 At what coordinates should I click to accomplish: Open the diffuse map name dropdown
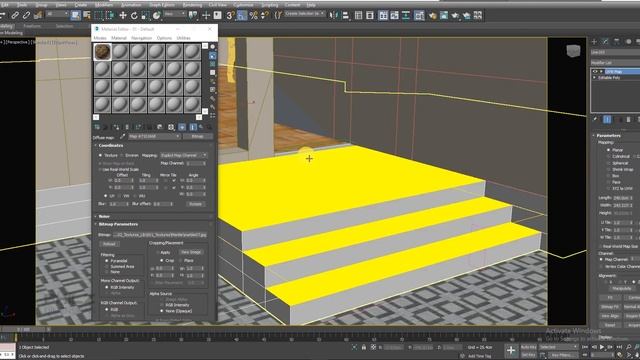(154, 136)
